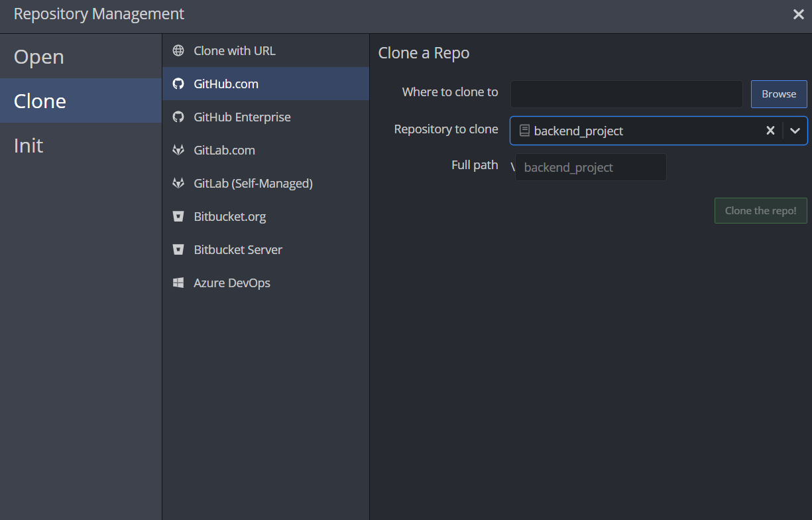This screenshot has height=520, width=812.
Task: Close the Repository Management dialog
Action: tap(798, 14)
